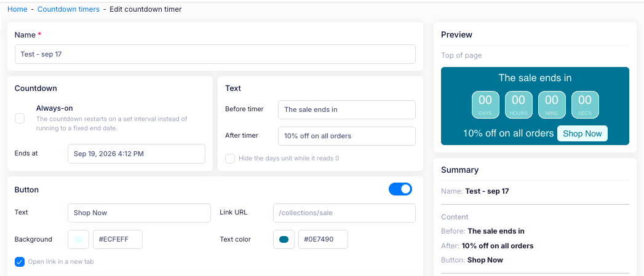Click 'Edit countdown timer' breadcrumb text
644x276 pixels.
[145, 9]
